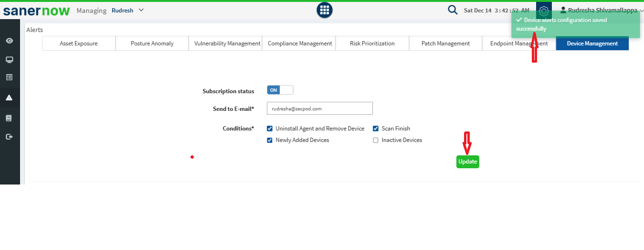The height and width of the screenshot is (250, 644).
Task: Uncheck the Scan Finish condition
Action: pyautogui.click(x=376, y=129)
